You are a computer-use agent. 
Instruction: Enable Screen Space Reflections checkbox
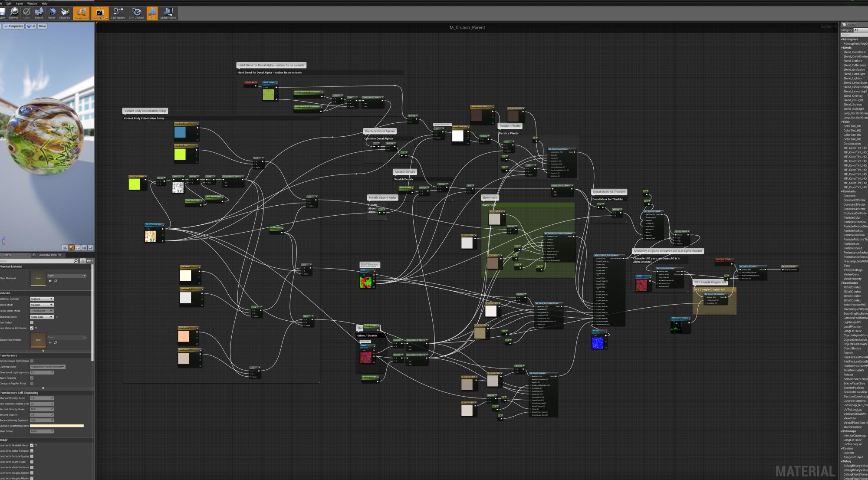tap(32, 361)
